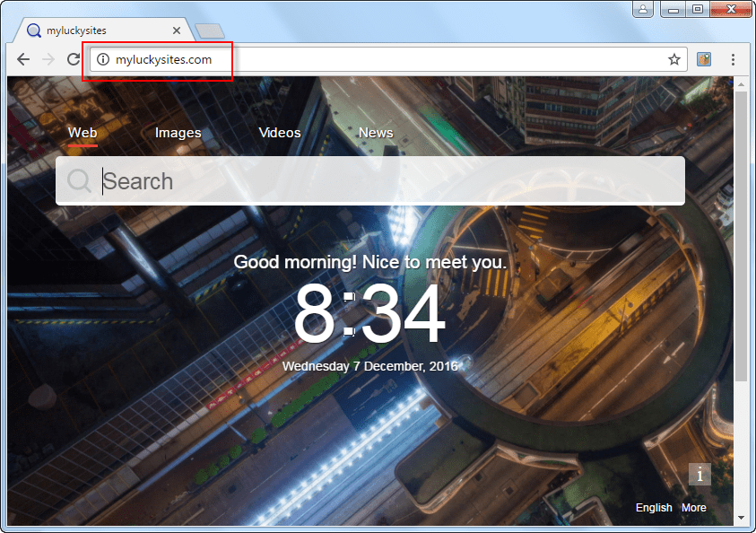Switch to the News search tab

click(376, 133)
